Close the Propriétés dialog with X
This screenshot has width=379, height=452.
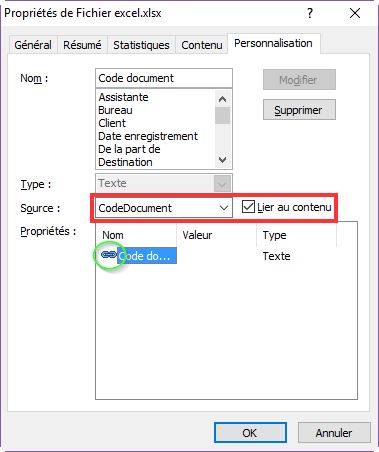click(355, 13)
